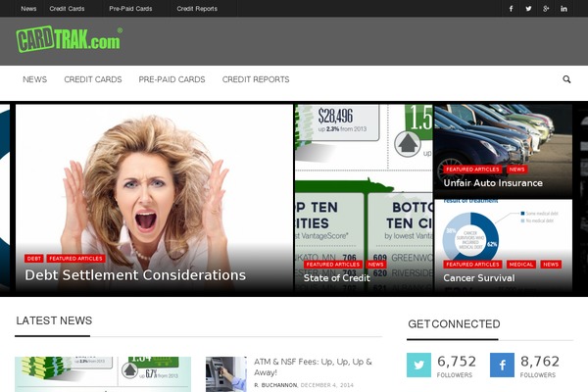The width and height of the screenshot is (588, 392).
Task: Click FEATURED ARTICLES tag above State of Credit
Action: pyautogui.click(x=333, y=265)
